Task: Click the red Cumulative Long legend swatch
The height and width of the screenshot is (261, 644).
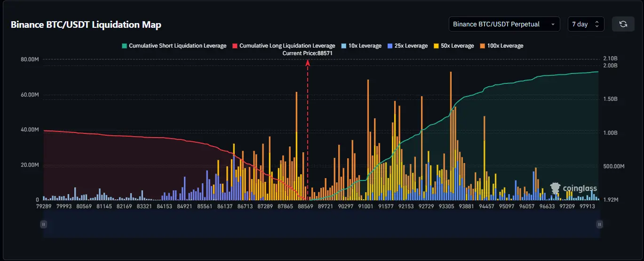Action: (234, 46)
